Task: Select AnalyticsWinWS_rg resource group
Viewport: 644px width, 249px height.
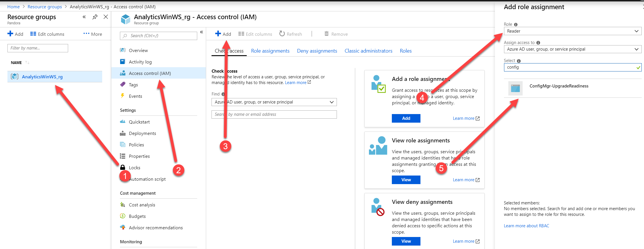Action: click(42, 77)
